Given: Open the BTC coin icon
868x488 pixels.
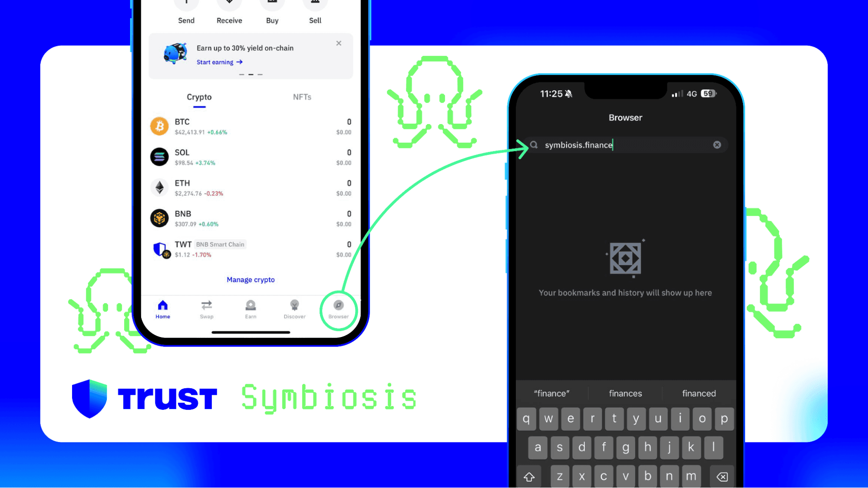Looking at the screenshot, I should 159,126.
